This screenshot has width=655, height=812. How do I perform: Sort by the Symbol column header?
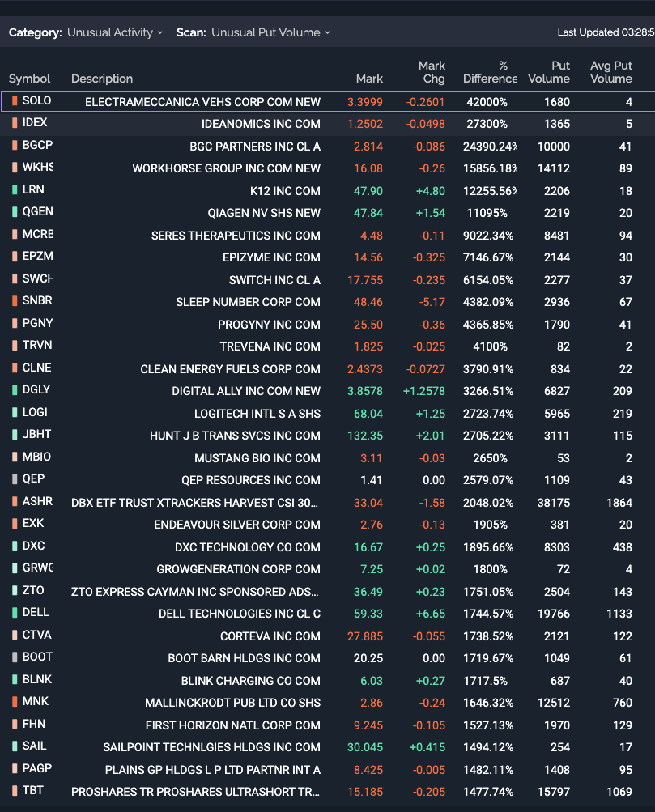29,79
